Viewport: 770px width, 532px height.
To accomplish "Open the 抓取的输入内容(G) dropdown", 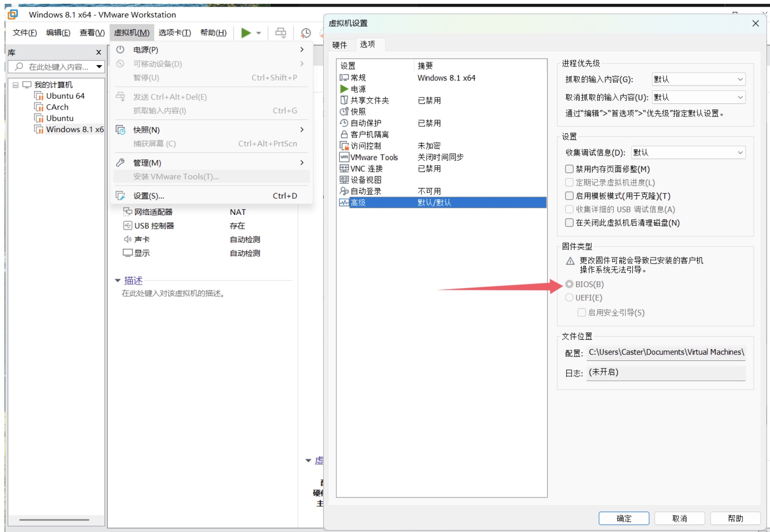I will tap(698, 79).
